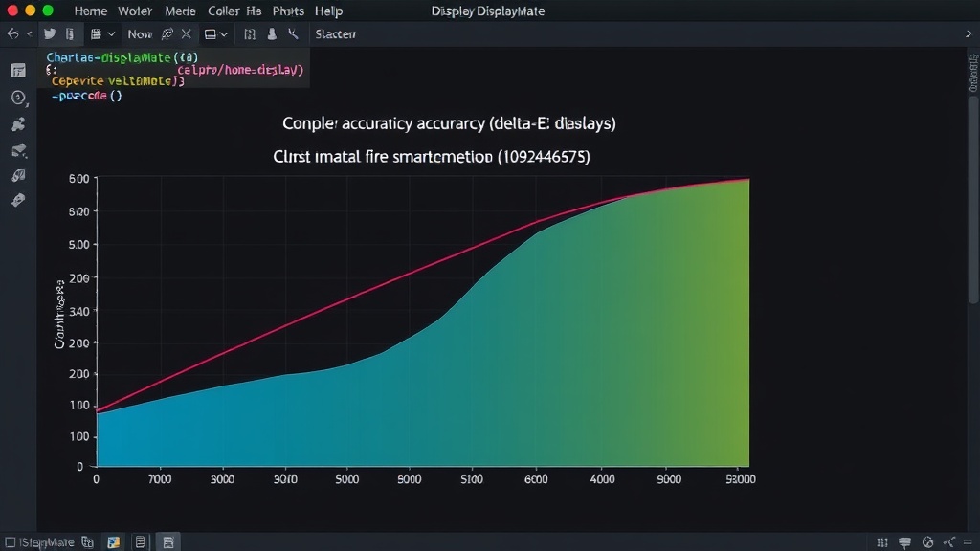
Task: Click y-axis tick label 5.00
Action: click(x=78, y=244)
